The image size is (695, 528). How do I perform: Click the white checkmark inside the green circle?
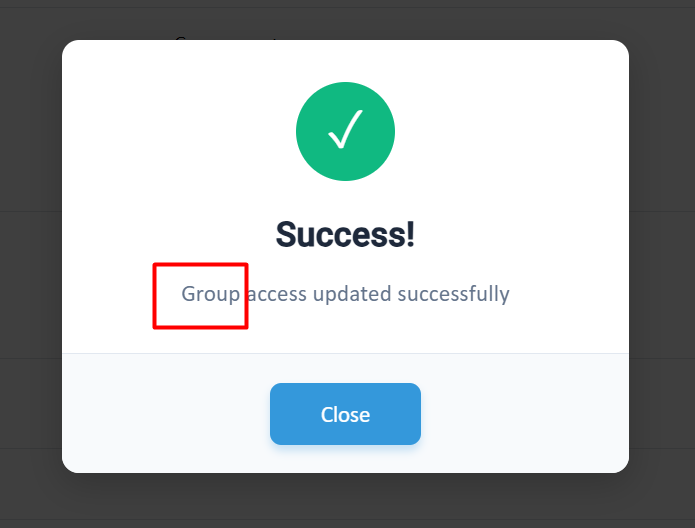pos(345,129)
